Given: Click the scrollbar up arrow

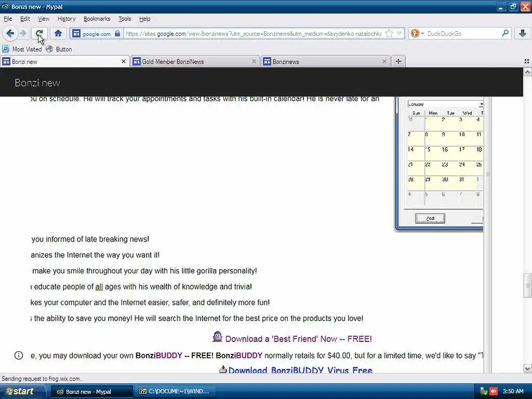Looking at the screenshot, I should click(527, 72).
